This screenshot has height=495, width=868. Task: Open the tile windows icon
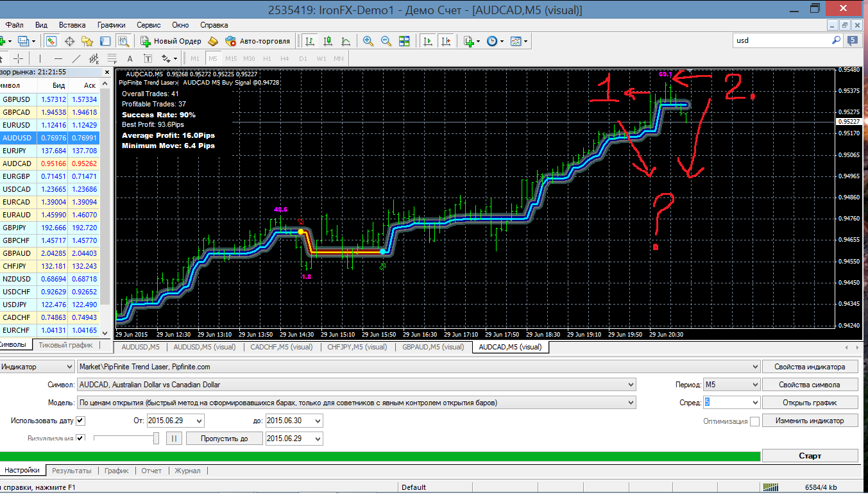point(404,41)
